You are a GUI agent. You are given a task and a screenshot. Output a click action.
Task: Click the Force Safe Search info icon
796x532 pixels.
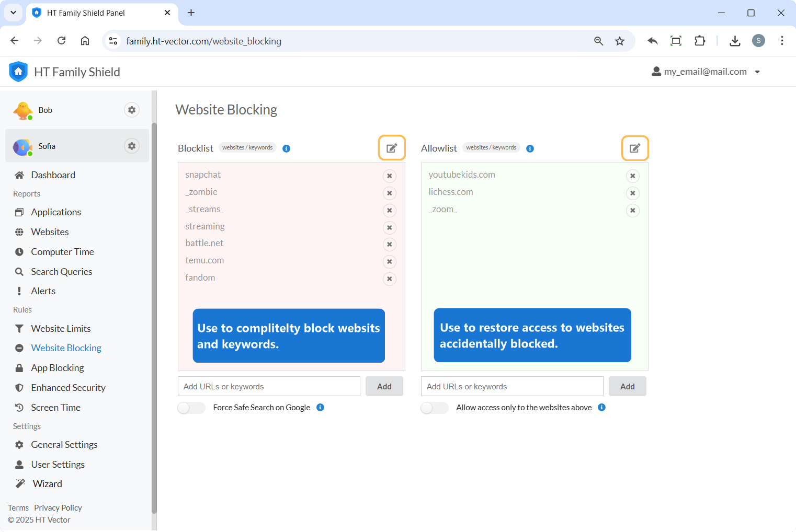(x=320, y=407)
